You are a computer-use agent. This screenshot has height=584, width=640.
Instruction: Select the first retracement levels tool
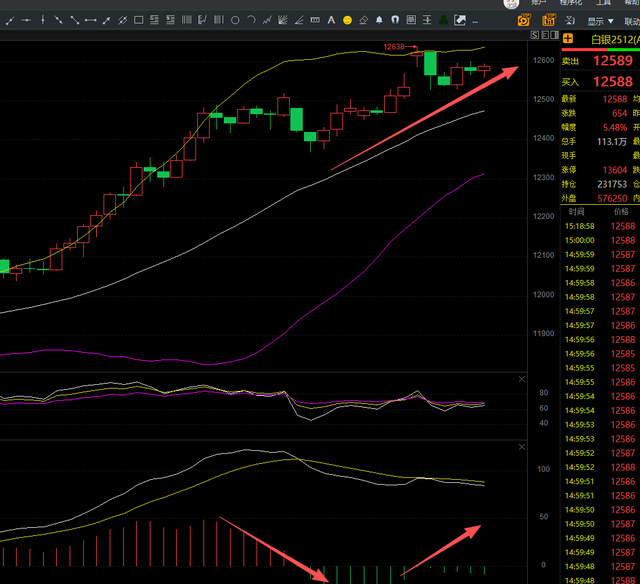pyautogui.click(x=154, y=20)
